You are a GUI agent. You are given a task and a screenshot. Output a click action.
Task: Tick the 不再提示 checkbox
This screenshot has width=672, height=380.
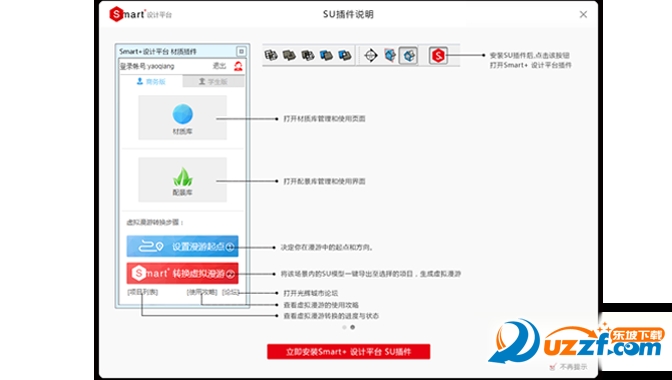pyautogui.click(x=553, y=367)
